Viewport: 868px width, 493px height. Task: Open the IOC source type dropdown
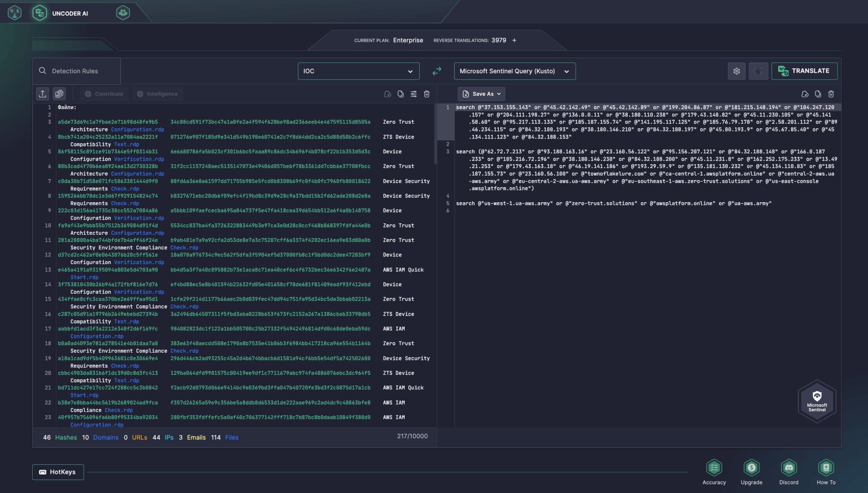tap(358, 71)
